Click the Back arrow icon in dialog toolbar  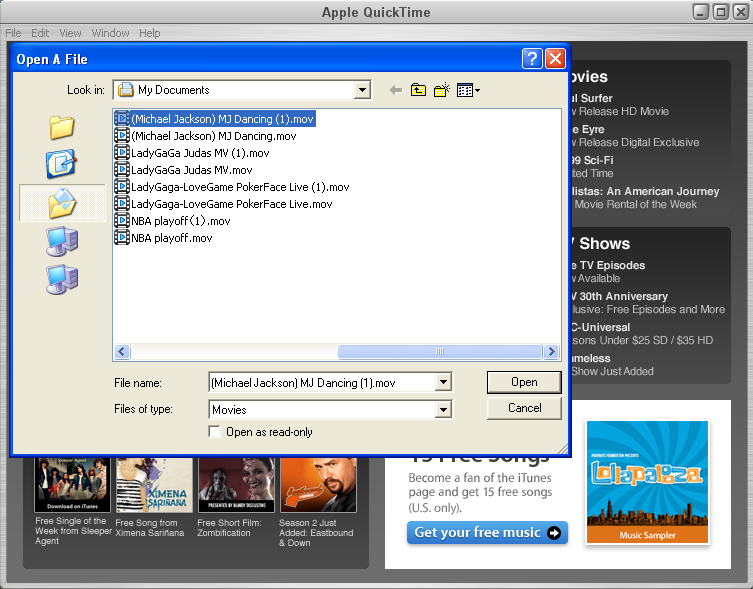tap(396, 90)
